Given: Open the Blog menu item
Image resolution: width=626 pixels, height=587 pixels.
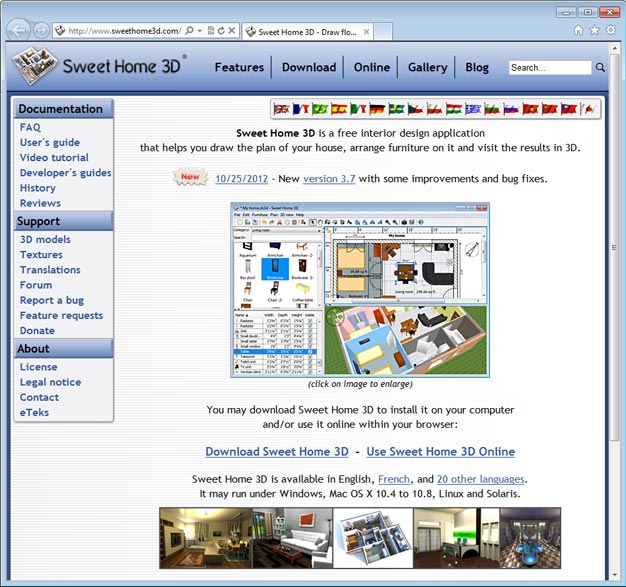Looking at the screenshot, I should (x=477, y=67).
